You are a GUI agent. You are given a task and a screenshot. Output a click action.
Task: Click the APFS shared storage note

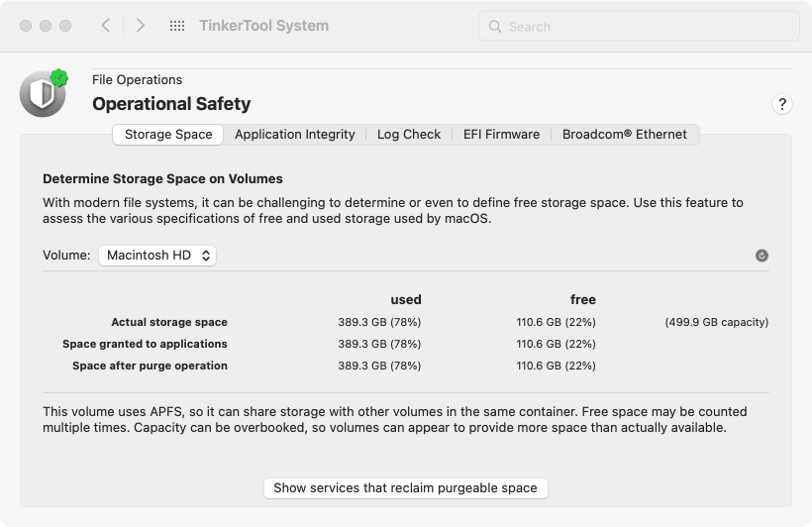(x=394, y=420)
